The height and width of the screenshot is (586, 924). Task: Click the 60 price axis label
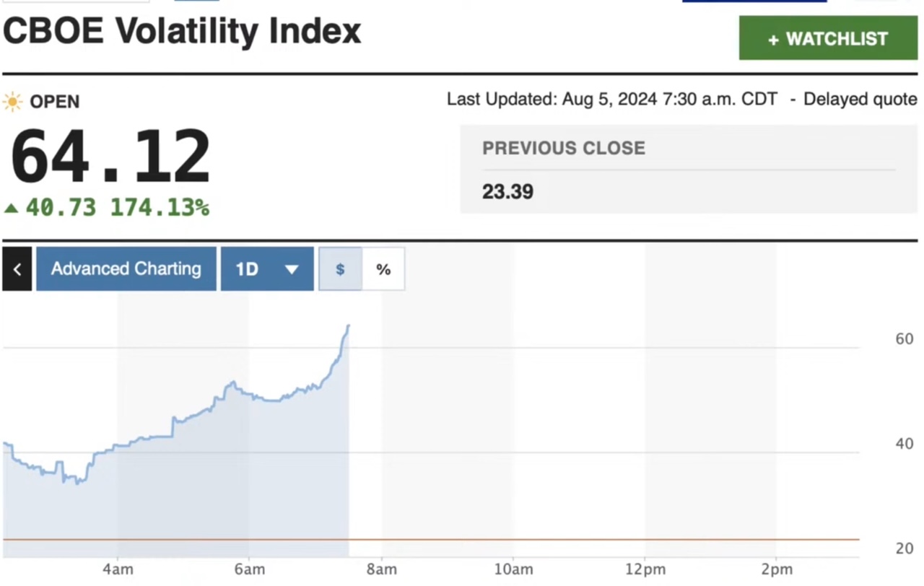coord(904,339)
